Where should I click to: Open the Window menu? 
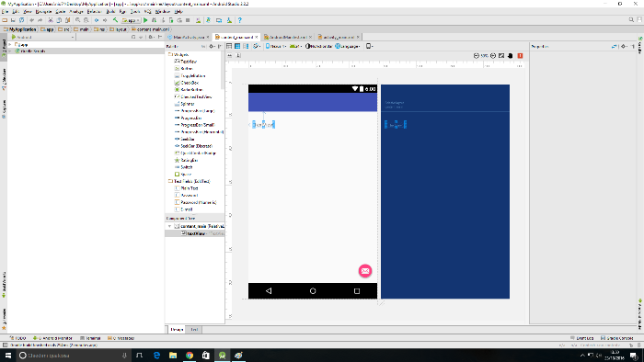163,11
